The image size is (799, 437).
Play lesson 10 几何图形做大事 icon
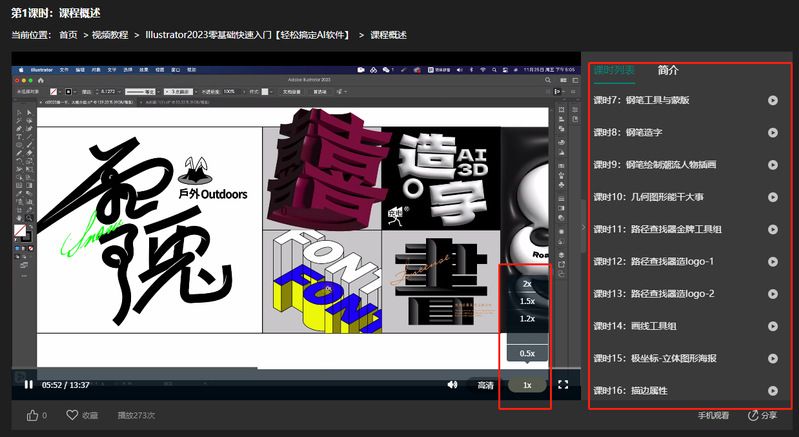773,197
